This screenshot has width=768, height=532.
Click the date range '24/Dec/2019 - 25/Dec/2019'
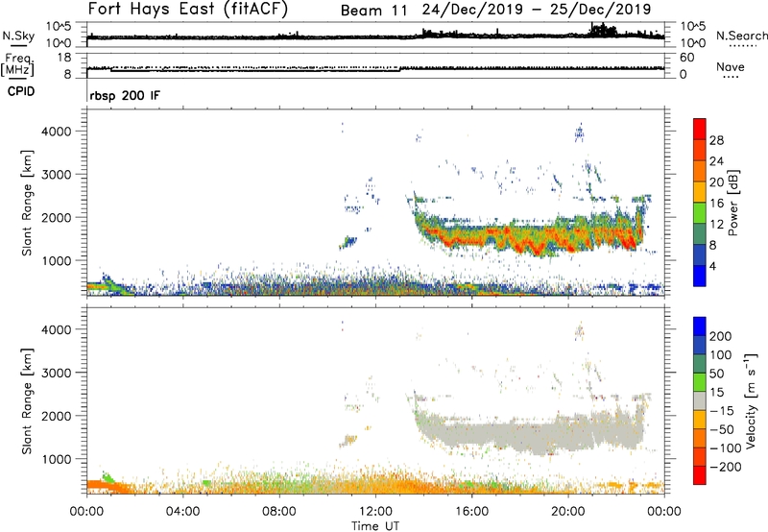pyautogui.click(x=537, y=10)
